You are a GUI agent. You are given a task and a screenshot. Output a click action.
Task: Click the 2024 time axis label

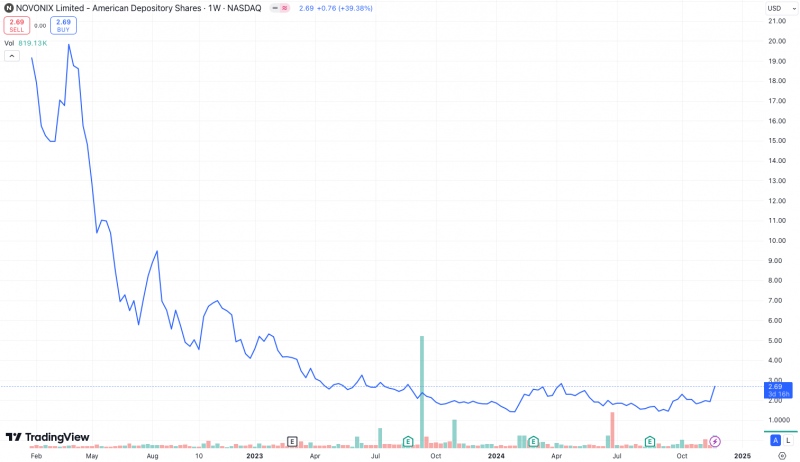pos(496,455)
